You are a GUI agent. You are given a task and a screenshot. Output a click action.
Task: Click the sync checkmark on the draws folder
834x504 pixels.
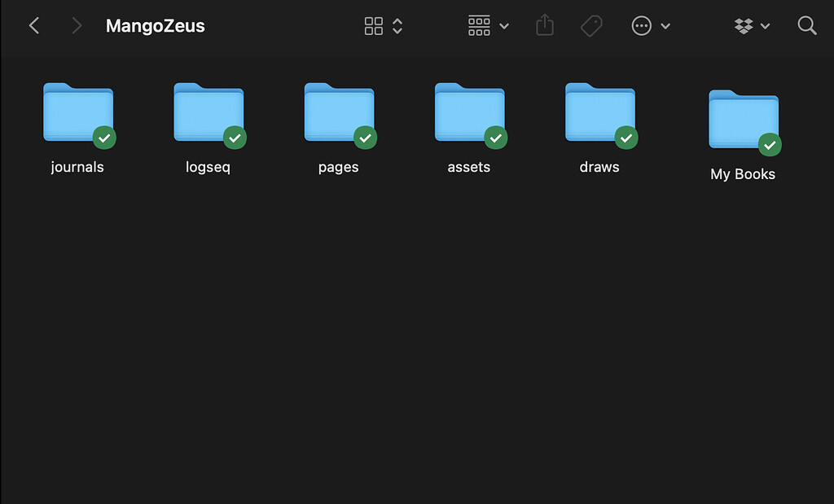626,138
